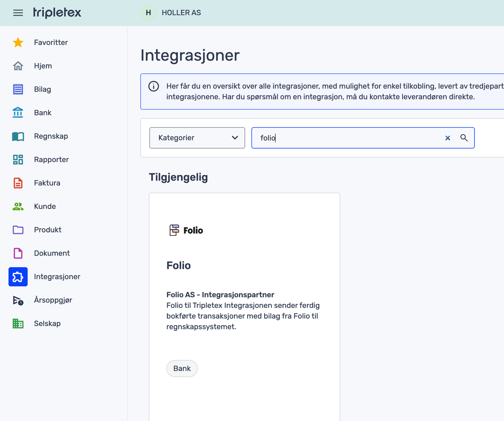
Task: Click the info icon in banner
Action: [x=154, y=86]
